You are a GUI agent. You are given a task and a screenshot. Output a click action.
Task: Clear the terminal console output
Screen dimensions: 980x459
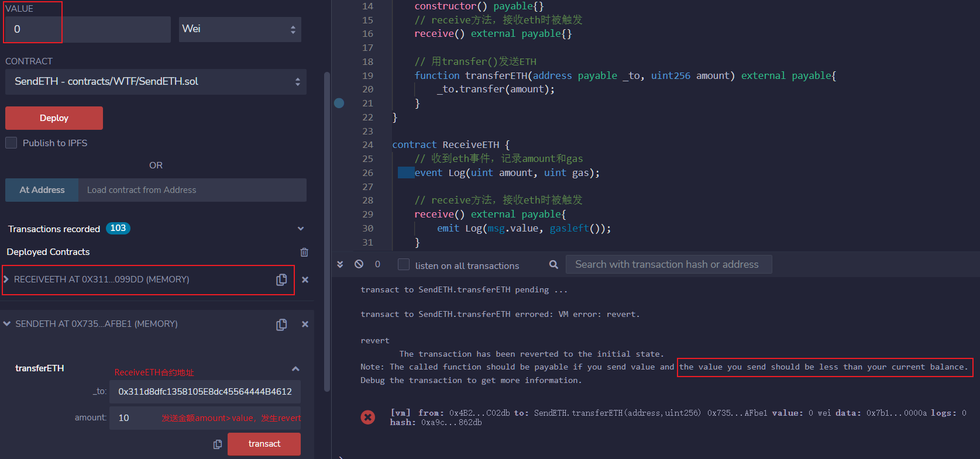pos(359,264)
